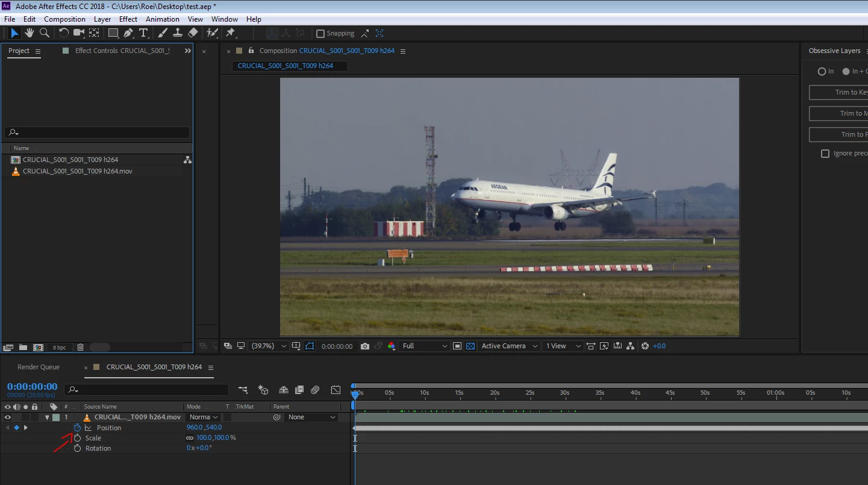The image size is (868, 485).
Task: Delete selected project item with trash icon
Action: [x=80, y=347]
